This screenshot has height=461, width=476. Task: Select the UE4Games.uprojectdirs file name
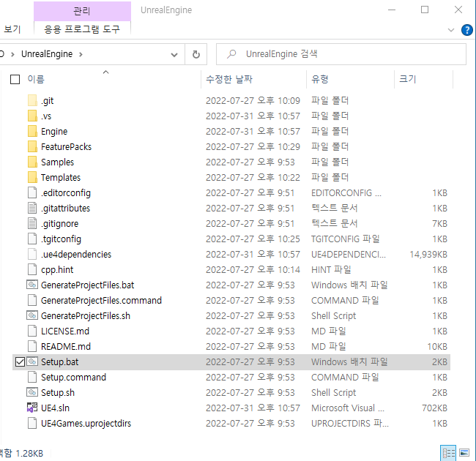point(86,423)
